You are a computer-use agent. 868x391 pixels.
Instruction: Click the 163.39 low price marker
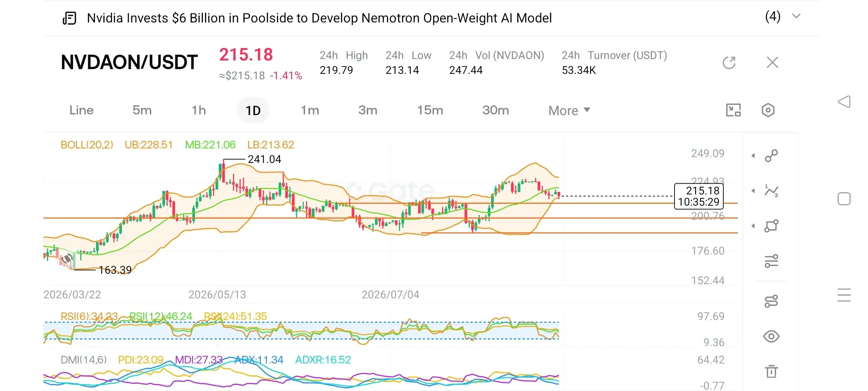coord(115,270)
